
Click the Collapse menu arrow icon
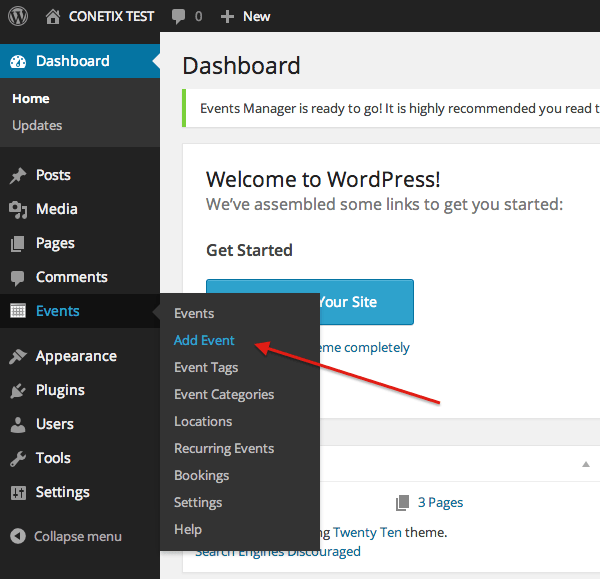(18, 536)
